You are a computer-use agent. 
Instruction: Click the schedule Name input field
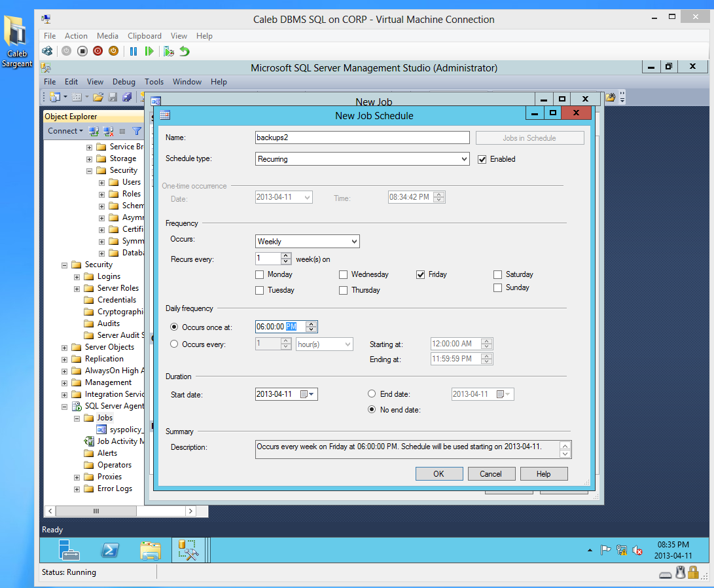coord(362,138)
